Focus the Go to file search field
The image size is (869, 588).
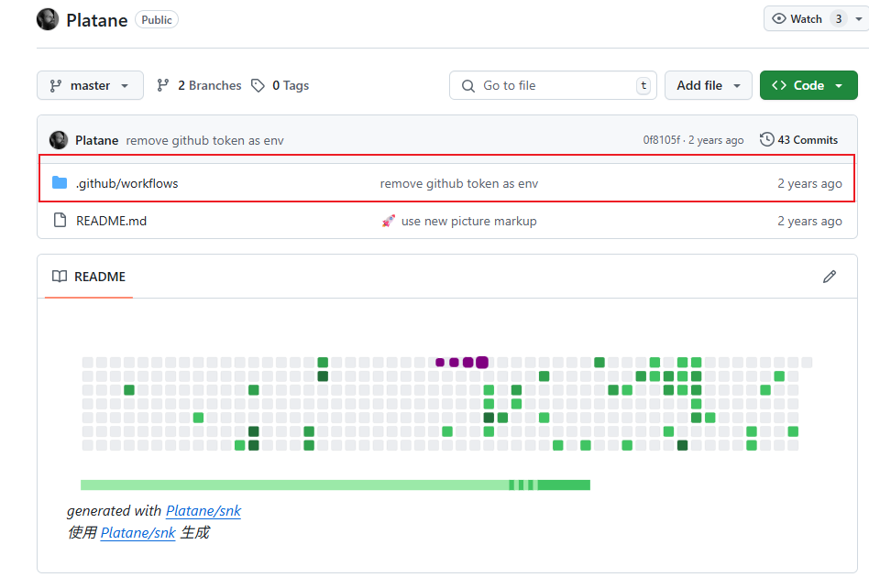click(553, 85)
